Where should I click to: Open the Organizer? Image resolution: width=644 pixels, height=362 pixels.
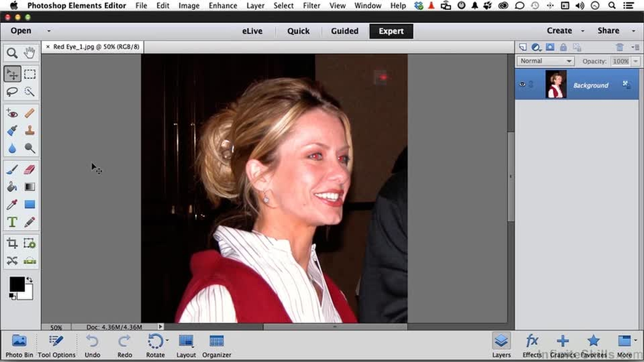click(x=216, y=346)
